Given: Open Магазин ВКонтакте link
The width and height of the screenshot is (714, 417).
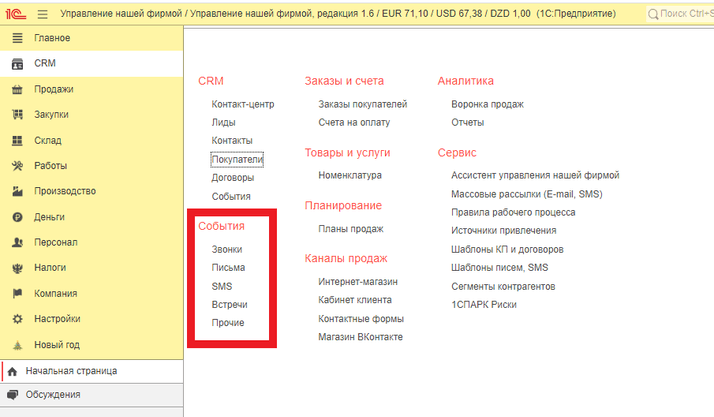Looking at the screenshot, I should tap(360, 337).
